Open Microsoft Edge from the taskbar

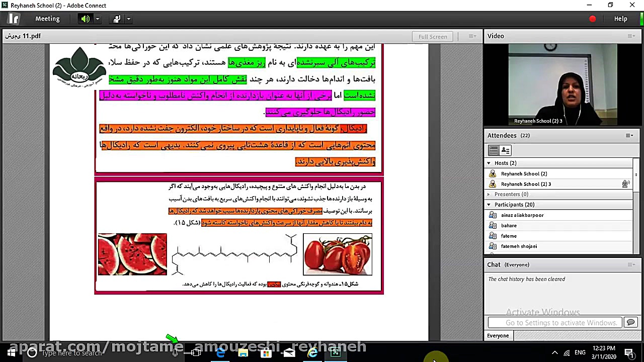coord(220,352)
